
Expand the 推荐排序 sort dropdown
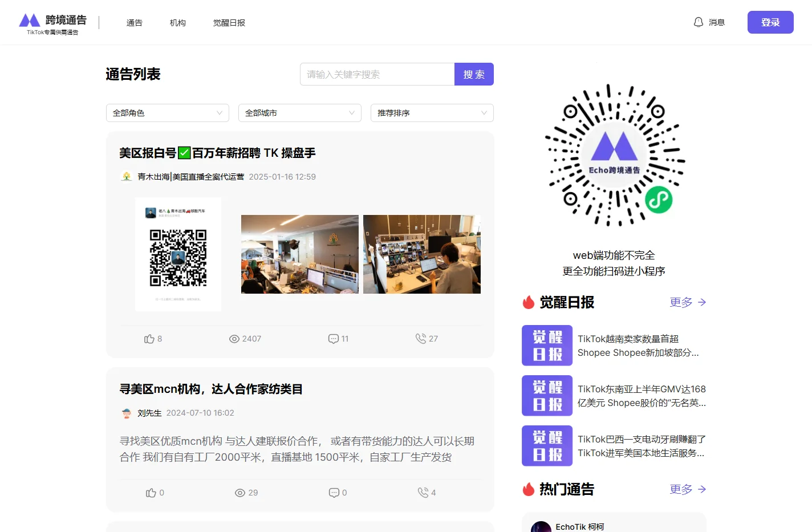point(432,113)
